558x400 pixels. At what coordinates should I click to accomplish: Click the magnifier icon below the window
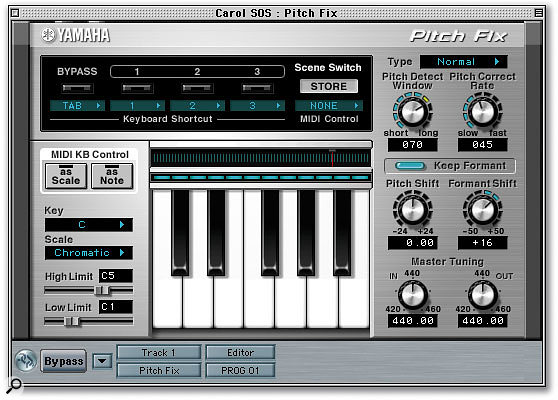(x=14, y=385)
